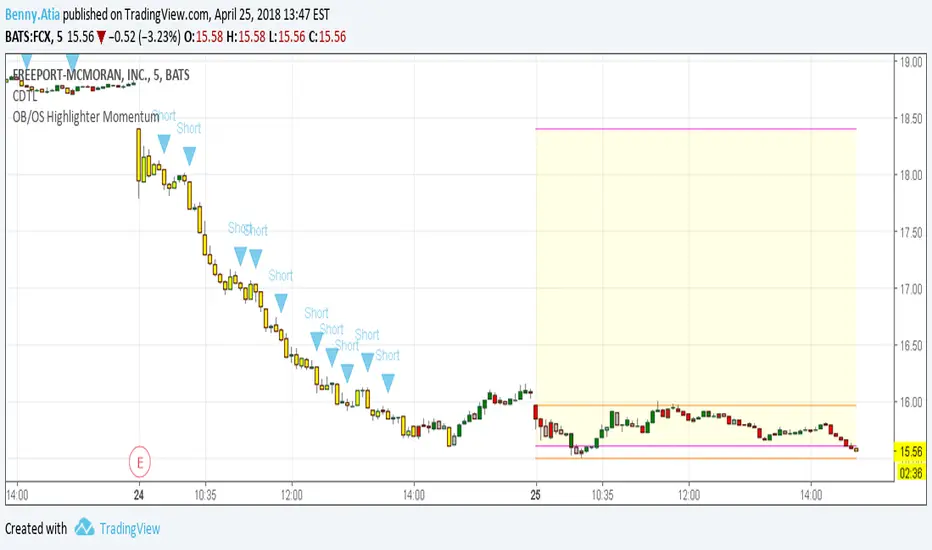The height and width of the screenshot is (550, 932).
Task: Select the bottom orange line near 15.50
Action: 695,458
